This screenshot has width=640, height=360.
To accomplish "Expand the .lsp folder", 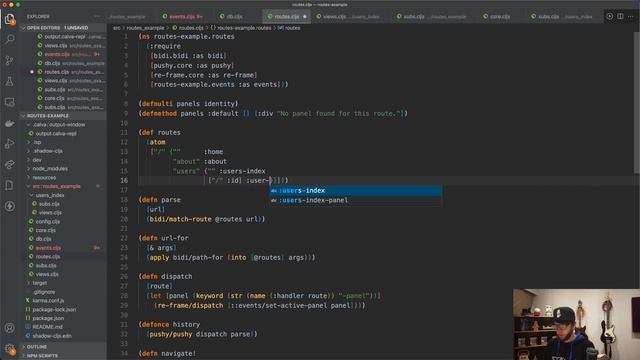I will (x=37, y=142).
